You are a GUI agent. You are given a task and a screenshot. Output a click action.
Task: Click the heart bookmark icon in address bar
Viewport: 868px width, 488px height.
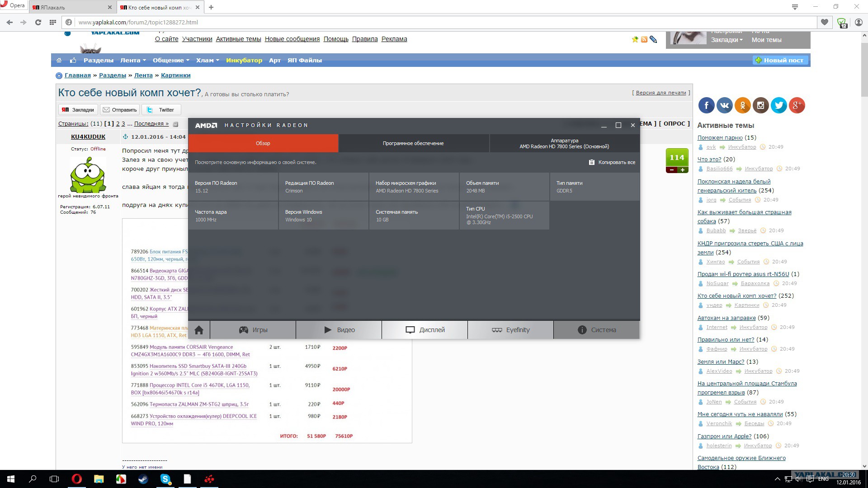tap(825, 22)
